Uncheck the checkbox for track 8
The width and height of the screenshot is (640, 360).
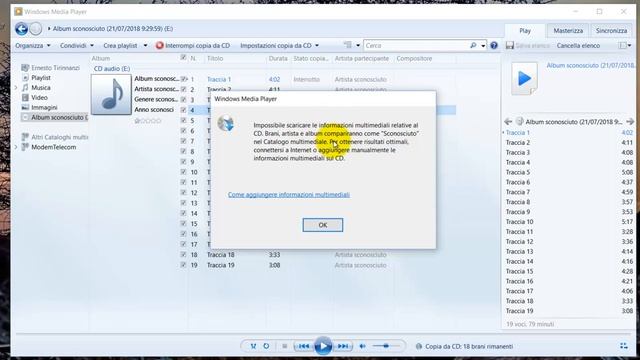click(183, 151)
